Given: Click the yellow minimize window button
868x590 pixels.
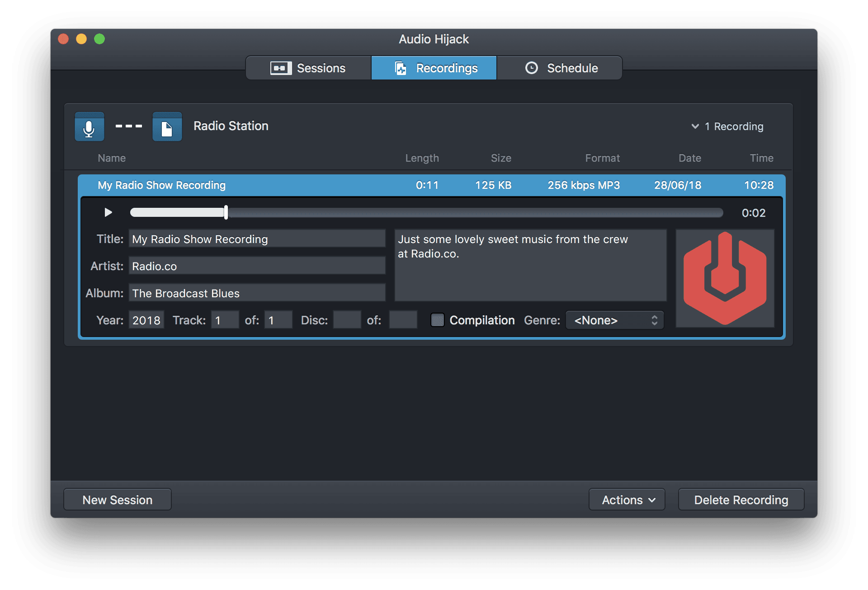Looking at the screenshot, I should pyautogui.click(x=81, y=39).
